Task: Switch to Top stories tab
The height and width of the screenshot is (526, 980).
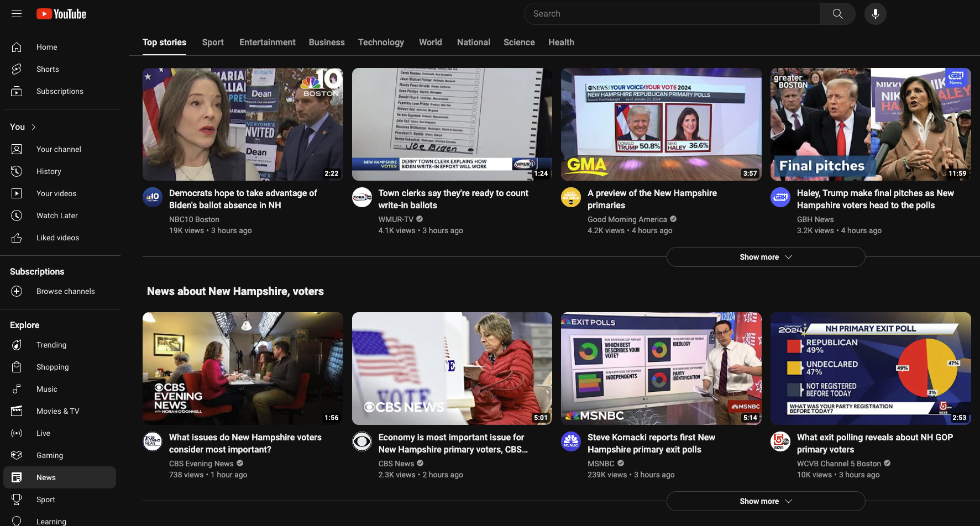Action: point(164,43)
